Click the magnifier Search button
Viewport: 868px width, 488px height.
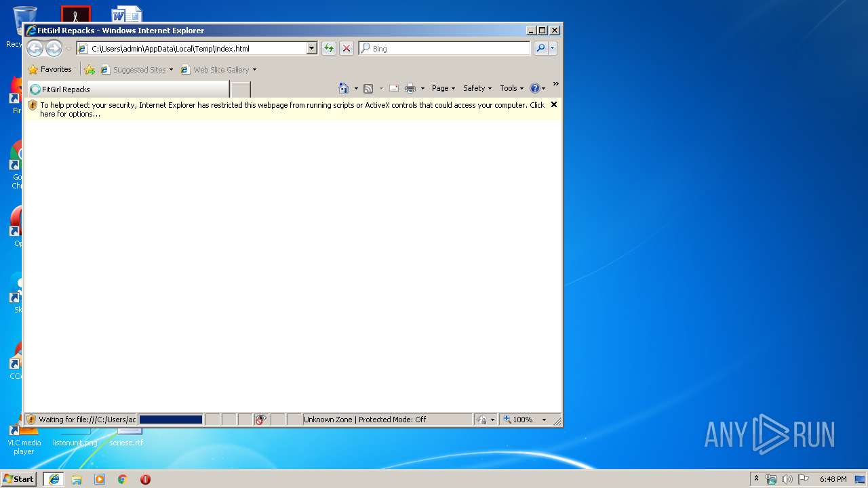tap(540, 48)
